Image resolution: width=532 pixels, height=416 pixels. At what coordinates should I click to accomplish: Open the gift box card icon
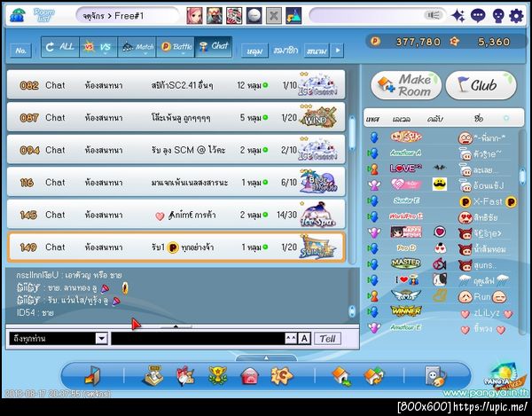pyautogui.click(x=185, y=376)
